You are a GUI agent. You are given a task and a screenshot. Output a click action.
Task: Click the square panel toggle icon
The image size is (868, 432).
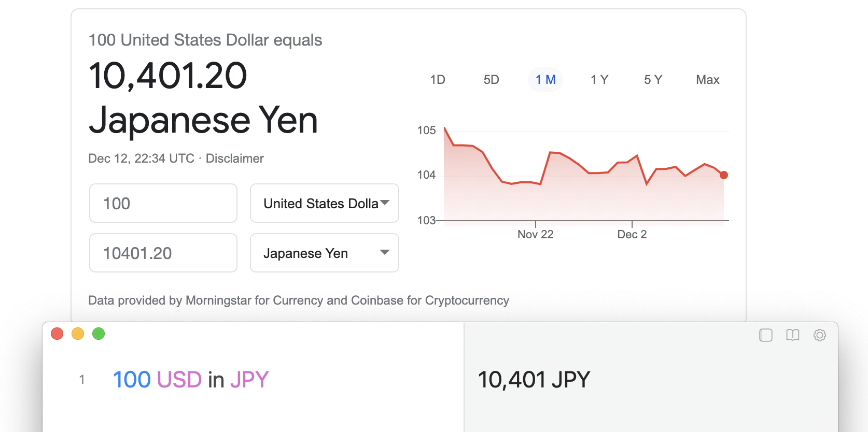pos(766,335)
